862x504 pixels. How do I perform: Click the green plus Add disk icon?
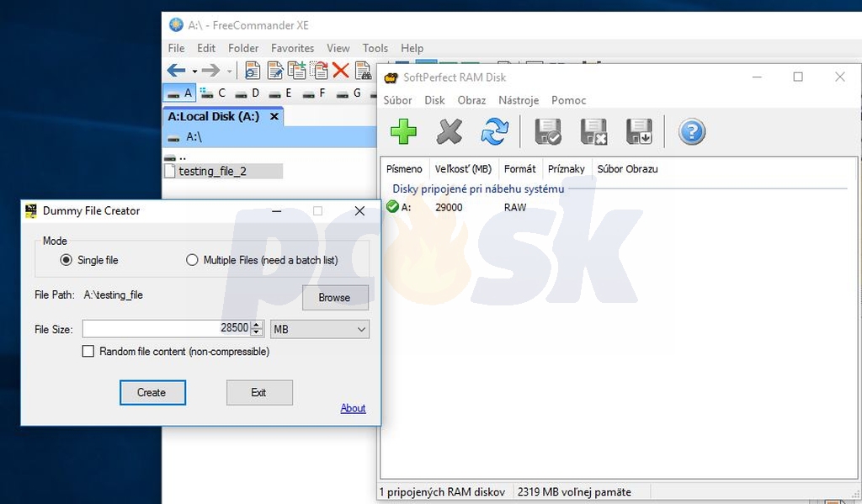coord(403,132)
